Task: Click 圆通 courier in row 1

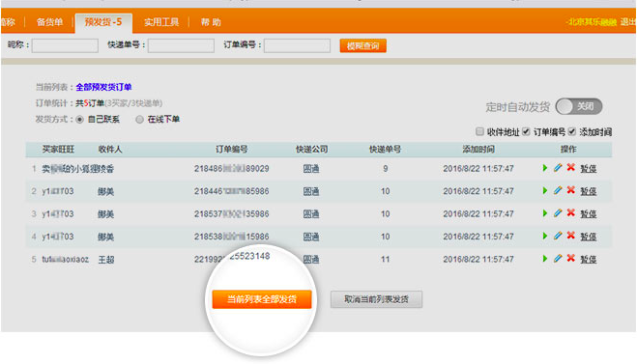Action: click(311, 169)
